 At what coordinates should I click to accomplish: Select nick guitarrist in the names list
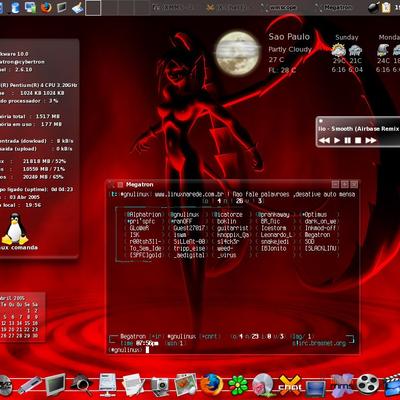pos(233,228)
